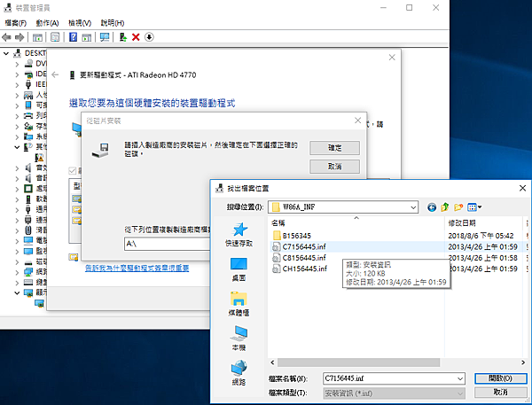Click the red X uninstall device icon
The image size is (532, 405).
pos(136,37)
